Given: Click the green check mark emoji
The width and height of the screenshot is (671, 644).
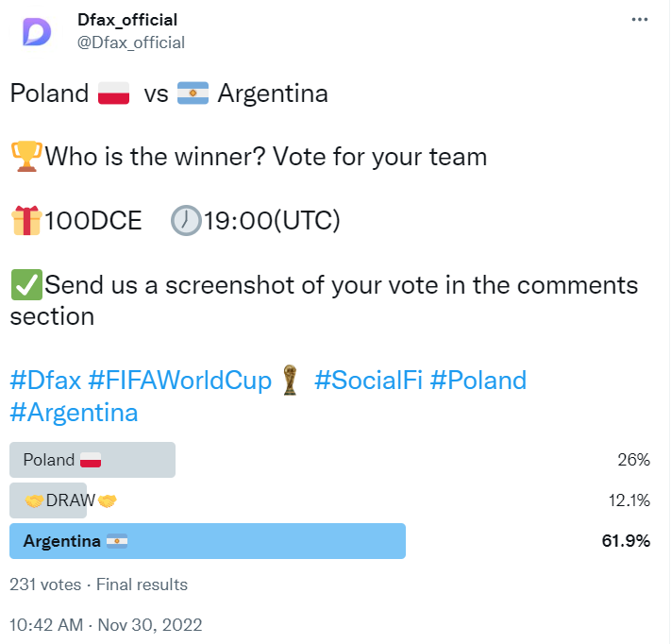Looking at the screenshot, I should (26, 285).
